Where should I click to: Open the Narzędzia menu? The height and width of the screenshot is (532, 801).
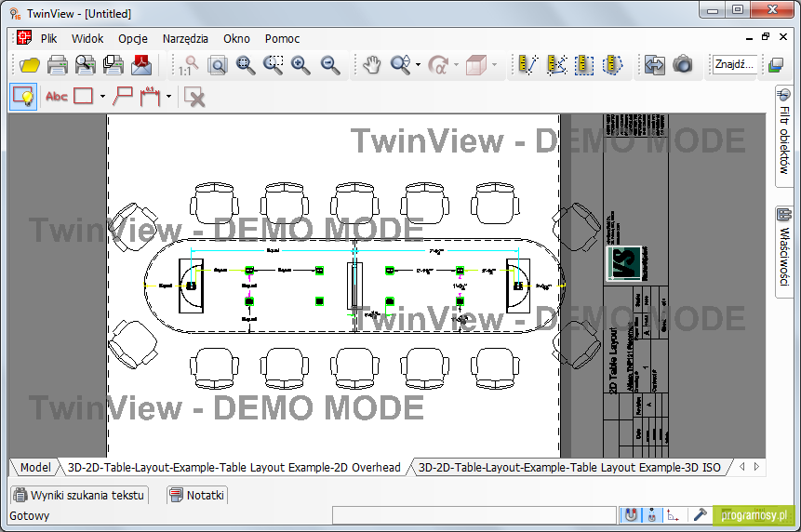[185, 39]
